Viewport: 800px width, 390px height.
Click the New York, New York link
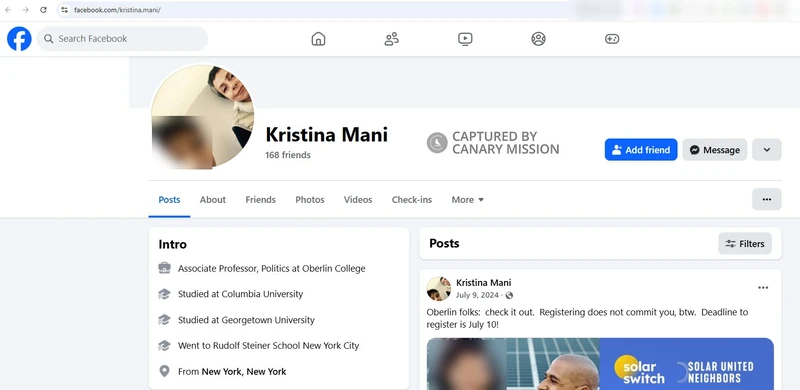point(244,372)
